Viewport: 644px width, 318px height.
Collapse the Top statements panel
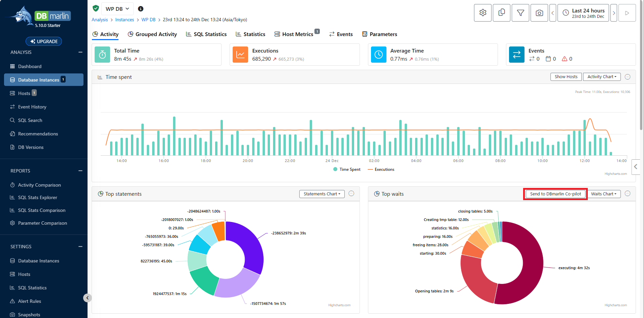[351, 194]
